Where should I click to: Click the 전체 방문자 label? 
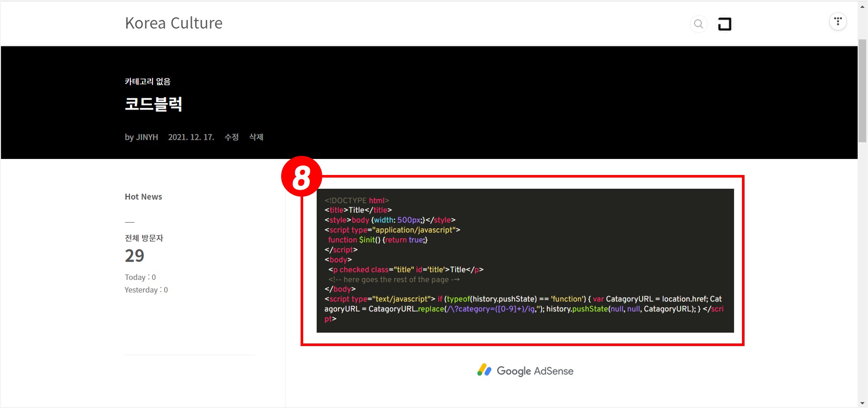[144, 238]
